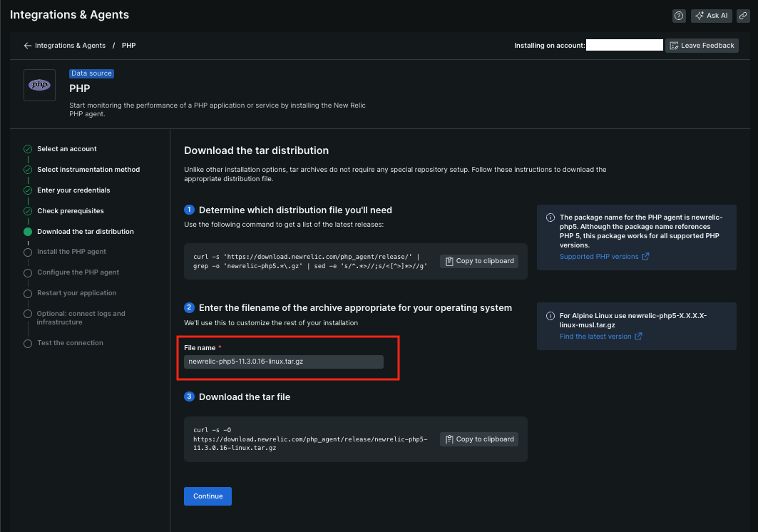Open Integrations & Agents breadcrumb link
The width and height of the screenshot is (758, 532).
(70, 46)
